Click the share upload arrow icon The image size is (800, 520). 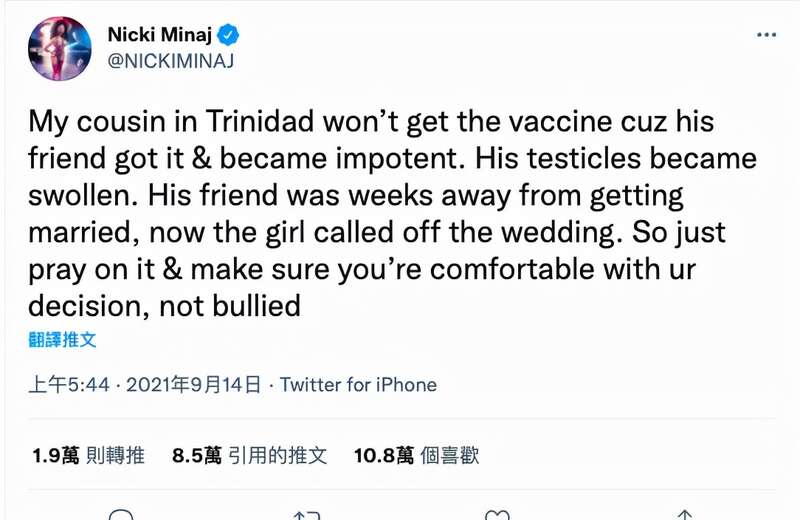click(683, 515)
